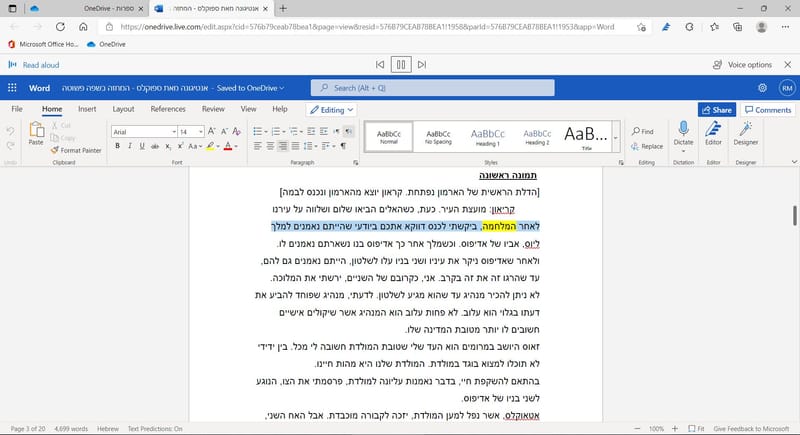
Task: Apply the Heading 1 style
Action: pos(488,137)
